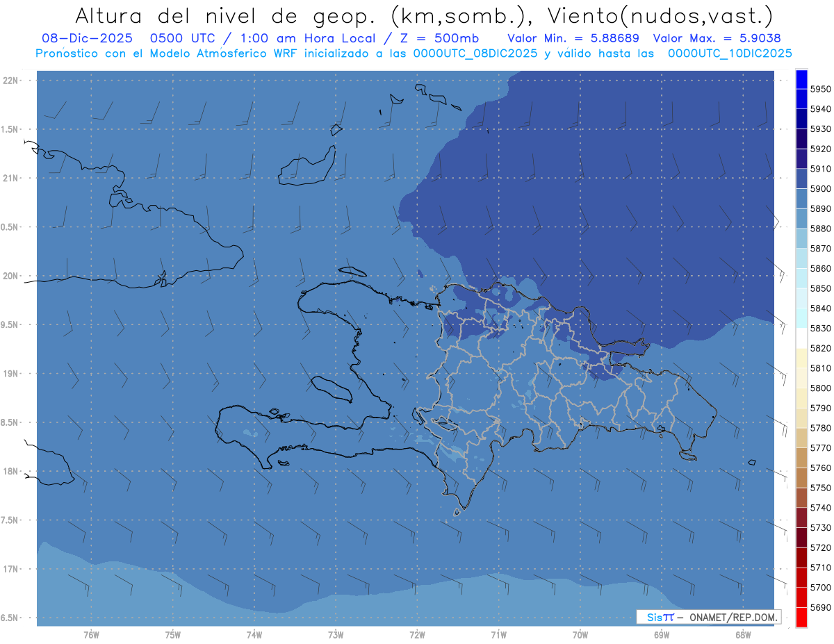Click the colorbar label 5740
This screenshot has height=644, width=834.
[820, 508]
